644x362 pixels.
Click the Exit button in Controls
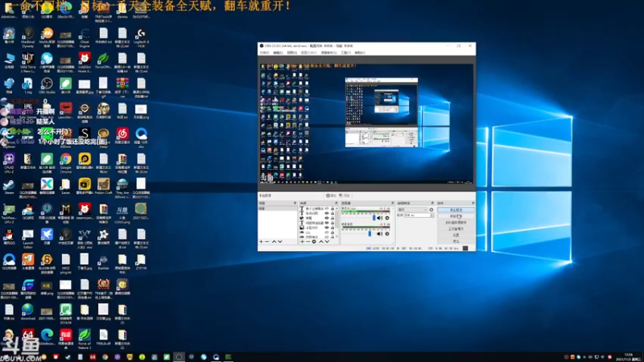click(x=456, y=241)
